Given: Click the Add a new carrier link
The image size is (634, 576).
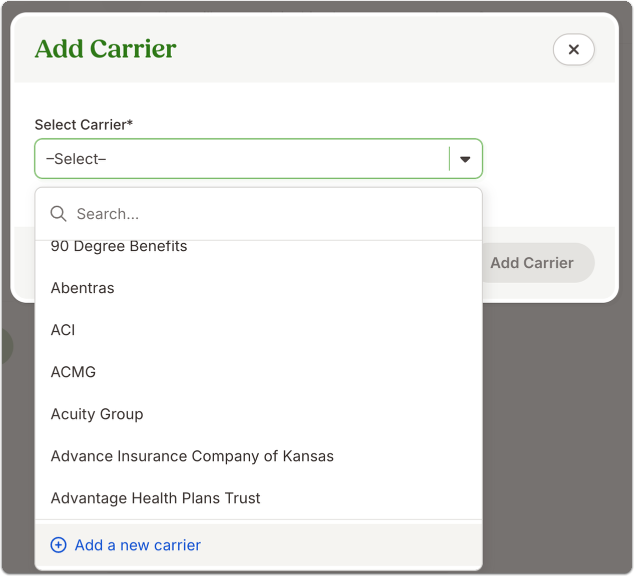Looking at the screenshot, I should (x=137, y=545).
